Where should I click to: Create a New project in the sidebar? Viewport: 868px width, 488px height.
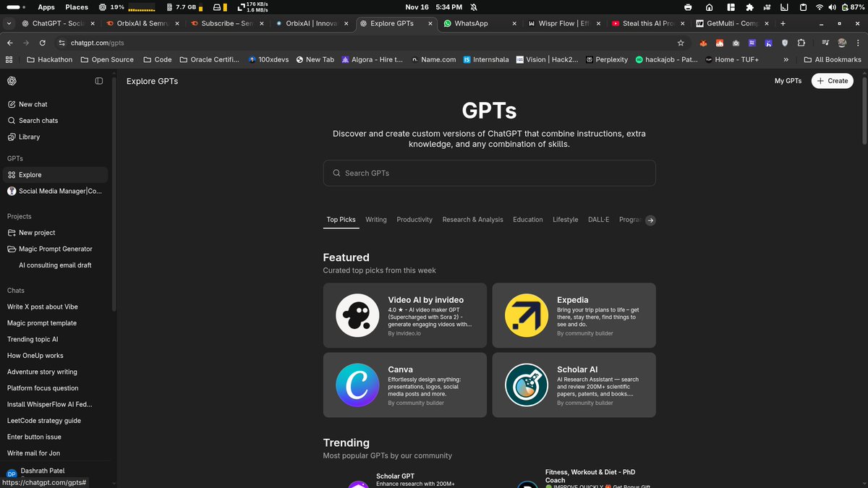(55, 232)
